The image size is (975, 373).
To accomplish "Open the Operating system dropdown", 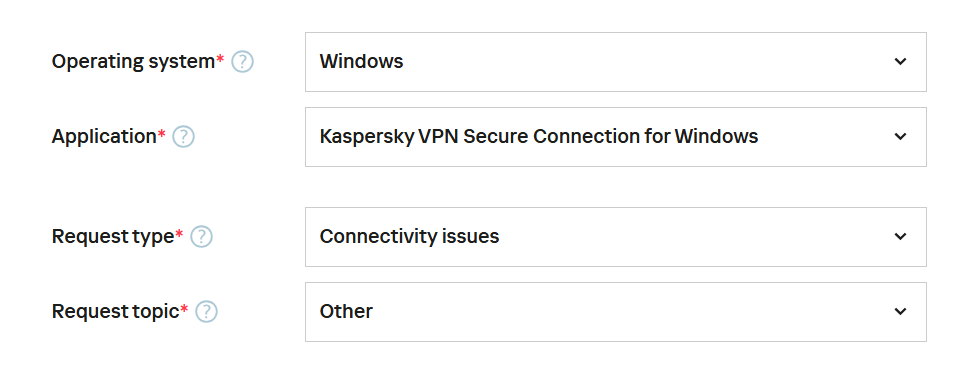I will pos(616,62).
